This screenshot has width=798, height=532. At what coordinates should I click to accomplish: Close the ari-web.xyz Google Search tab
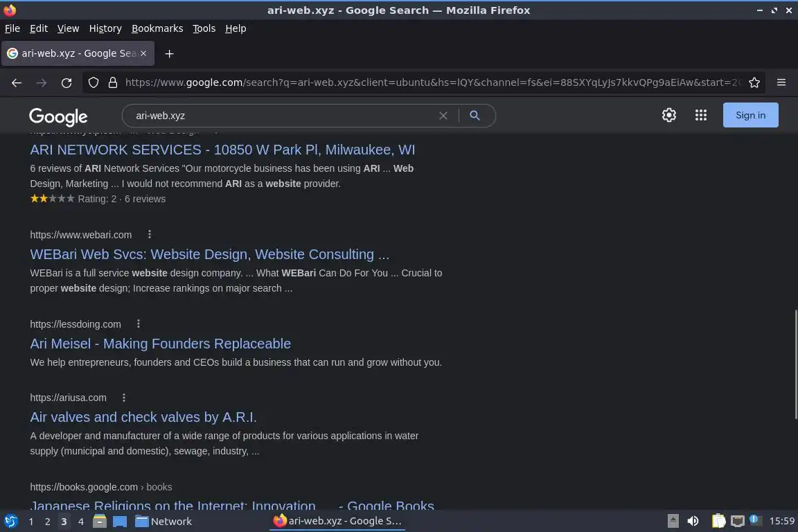tap(143, 53)
